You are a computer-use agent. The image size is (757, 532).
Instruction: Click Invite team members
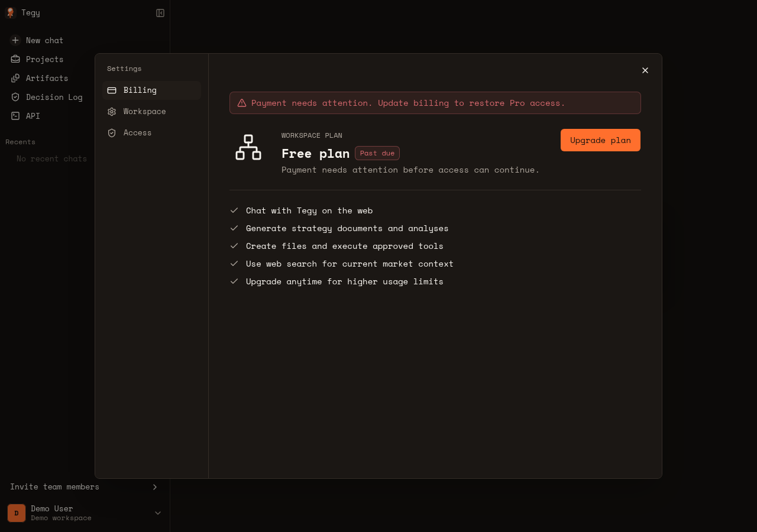coord(85,487)
